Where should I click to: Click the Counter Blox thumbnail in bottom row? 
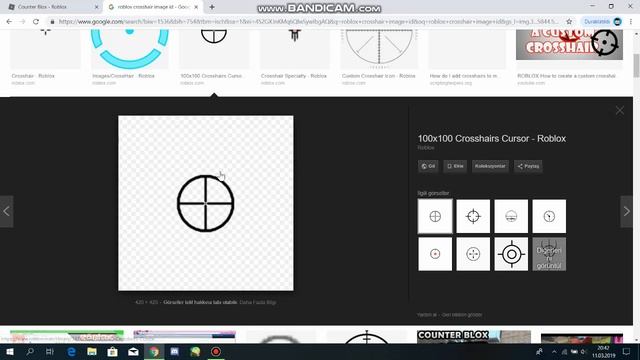pyautogui.click(x=474, y=337)
